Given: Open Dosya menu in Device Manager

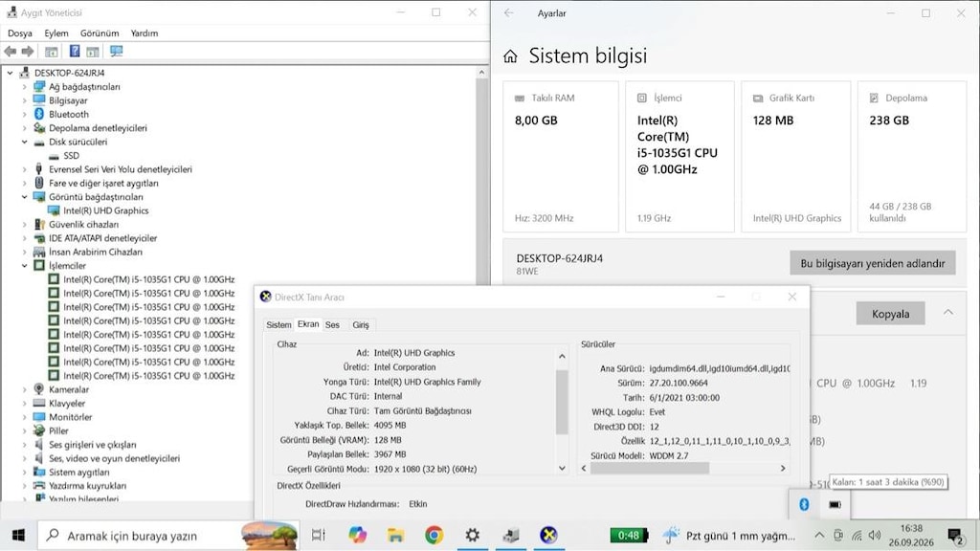Looking at the screenshot, I should click(x=20, y=33).
